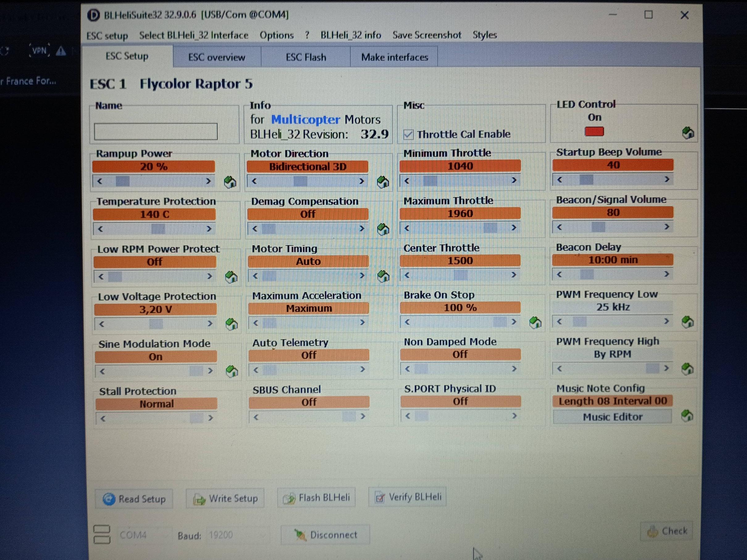Click the warning triangle in background browser
Screen dimensions: 747x560
coord(61,51)
